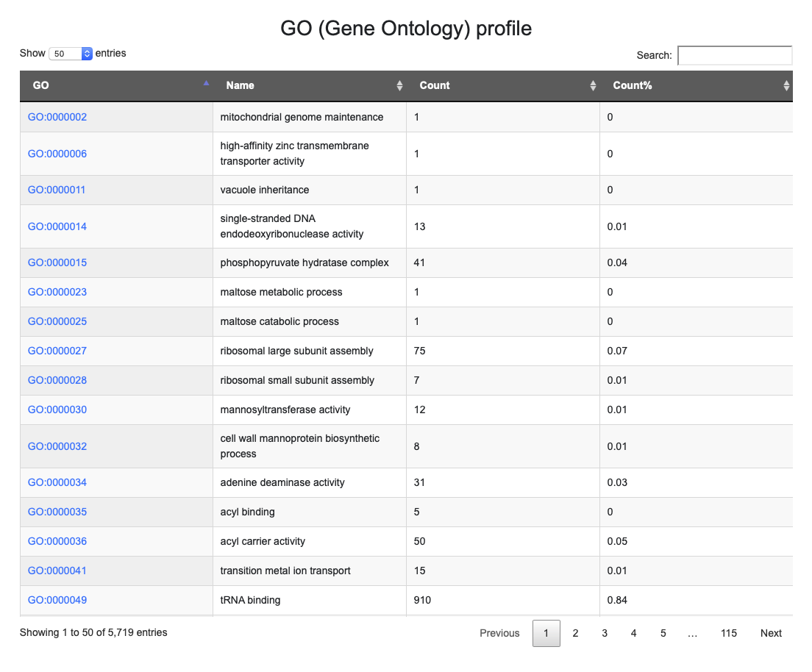Viewport: 812px width, 672px height.
Task: Click inside the Search input field
Action: pyautogui.click(x=735, y=55)
